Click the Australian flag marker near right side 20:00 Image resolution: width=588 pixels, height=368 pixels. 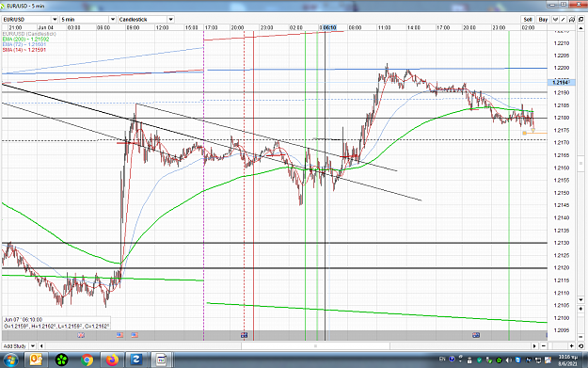point(476,335)
